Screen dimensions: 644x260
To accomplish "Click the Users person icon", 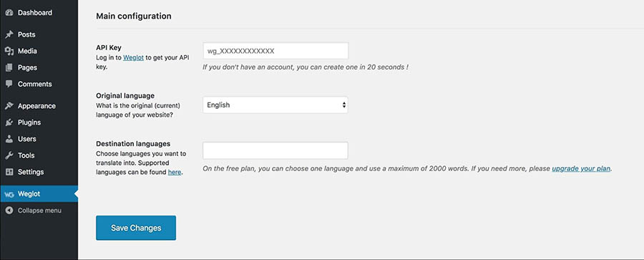I will pos(9,139).
